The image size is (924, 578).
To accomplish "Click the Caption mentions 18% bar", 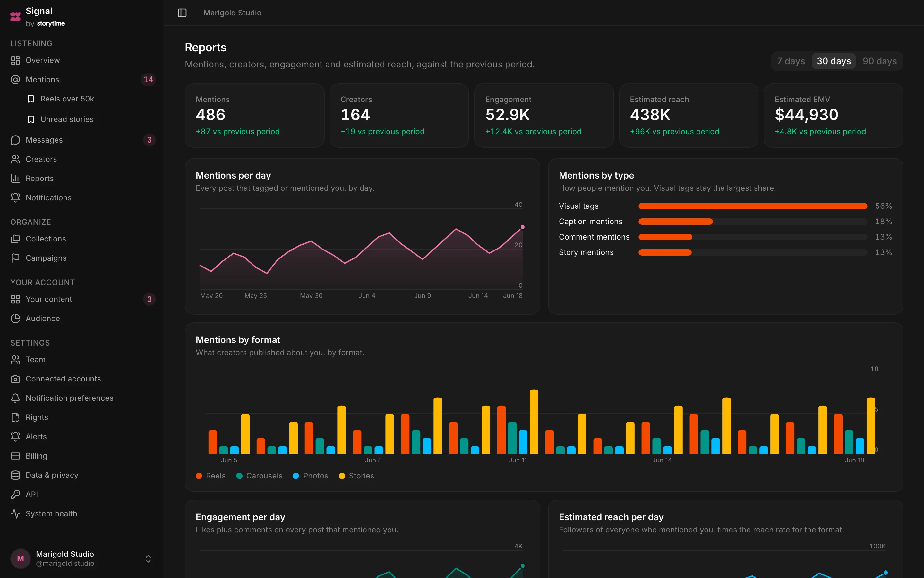I will coord(675,222).
